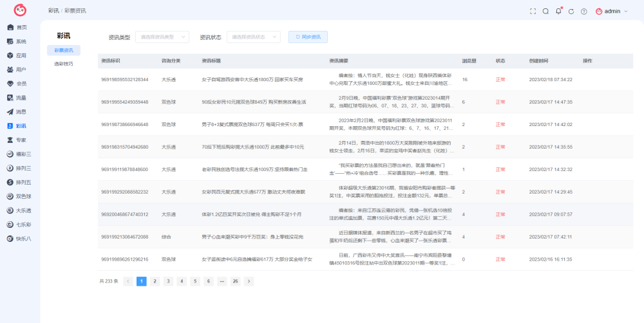The image size is (644, 323).
Task: Click the 专家 expert icon
Action: [x=11, y=140]
